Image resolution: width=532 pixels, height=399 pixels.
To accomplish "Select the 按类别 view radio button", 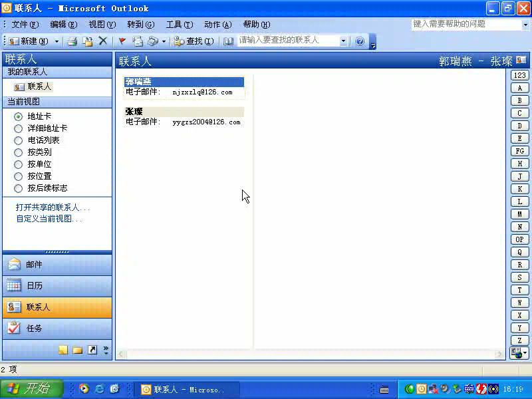I will pyautogui.click(x=19, y=152).
